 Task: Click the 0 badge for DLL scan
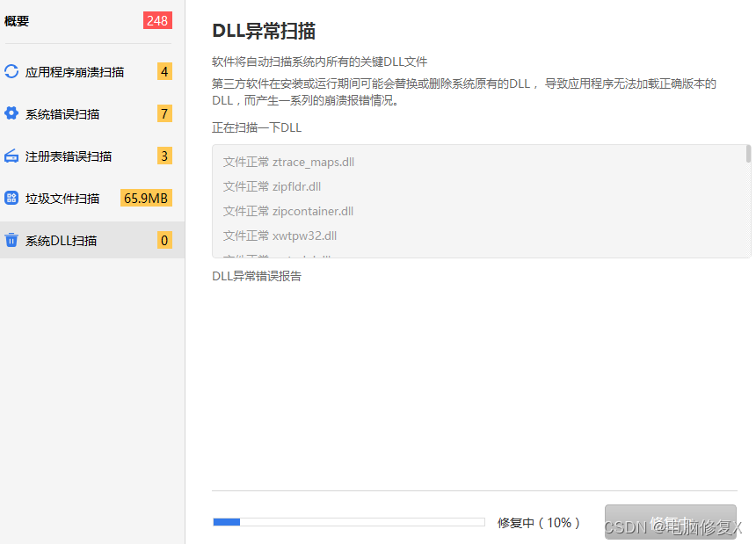pyautogui.click(x=164, y=240)
